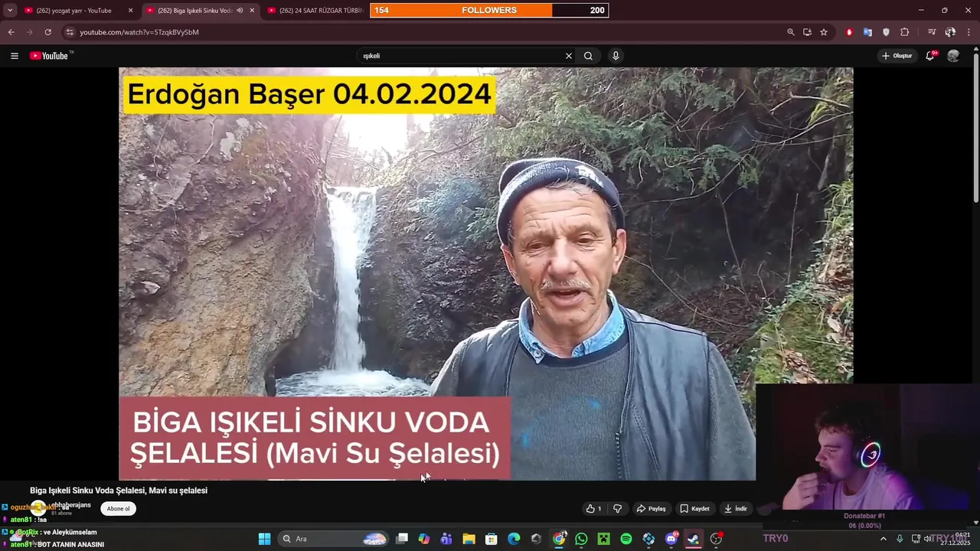Close the 'Biga Işıkeli Sinku Voda' tab

tap(252, 11)
